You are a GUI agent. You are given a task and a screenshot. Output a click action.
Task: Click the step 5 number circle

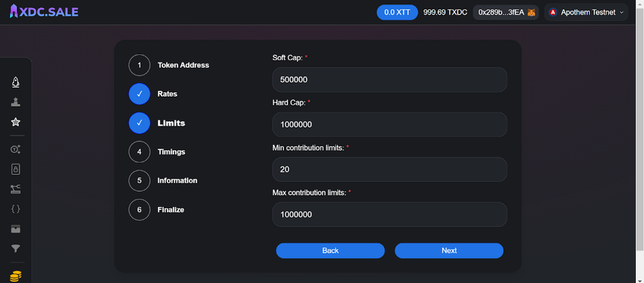tap(139, 181)
